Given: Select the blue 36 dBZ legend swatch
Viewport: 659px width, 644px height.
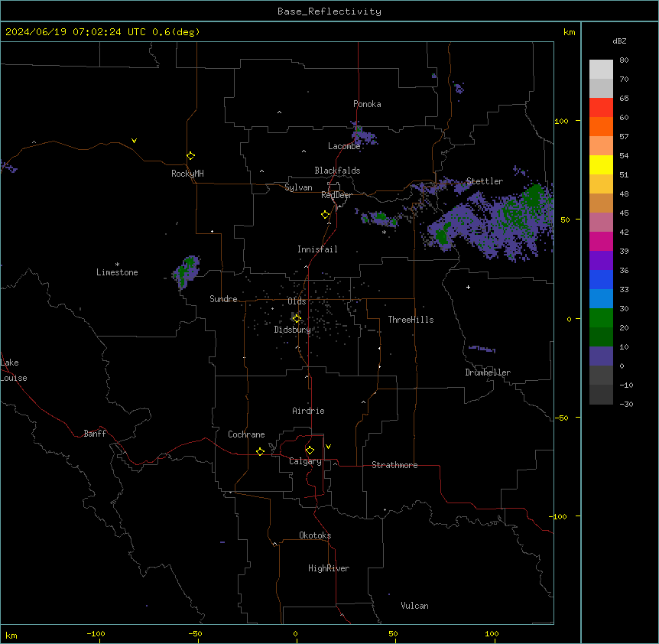Looking at the screenshot, I should (x=601, y=279).
